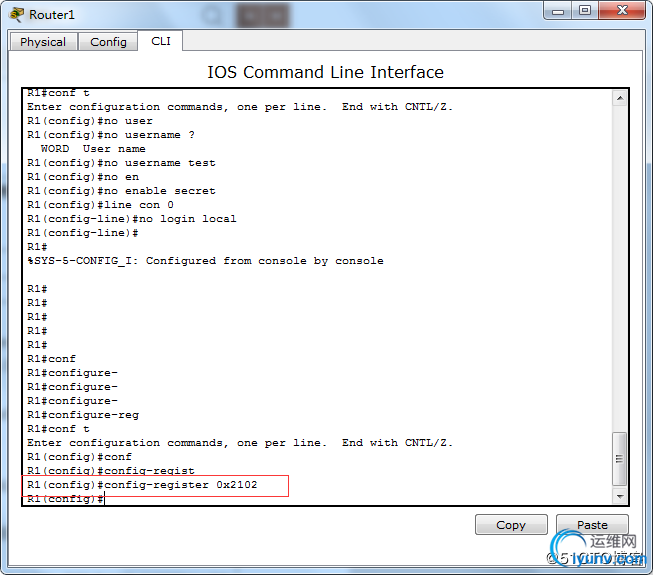The width and height of the screenshot is (653, 575).
Task: Click the Router1 window icon
Action: pos(17,15)
